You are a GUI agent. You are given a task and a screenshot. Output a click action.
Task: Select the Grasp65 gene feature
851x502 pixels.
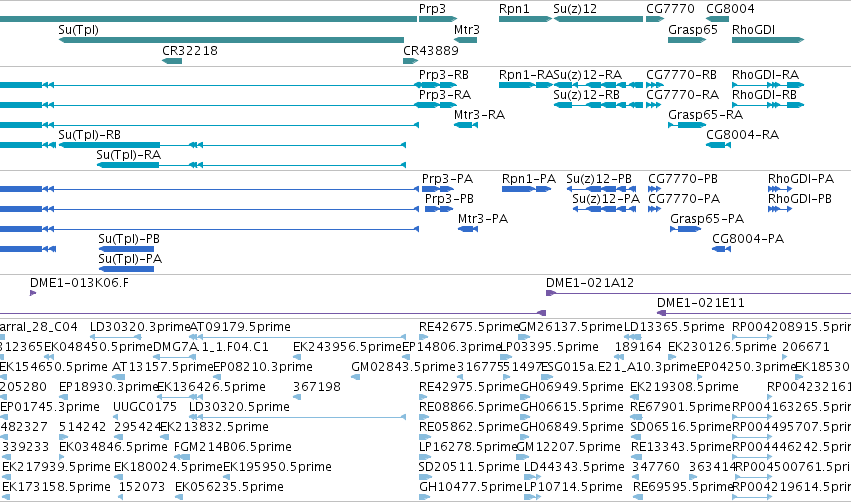(x=687, y=40)
